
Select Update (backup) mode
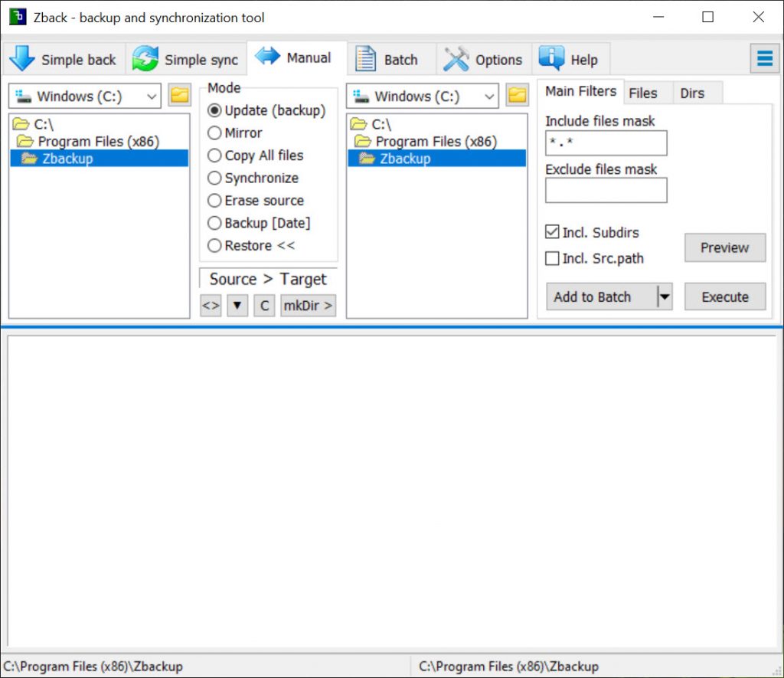266,110
